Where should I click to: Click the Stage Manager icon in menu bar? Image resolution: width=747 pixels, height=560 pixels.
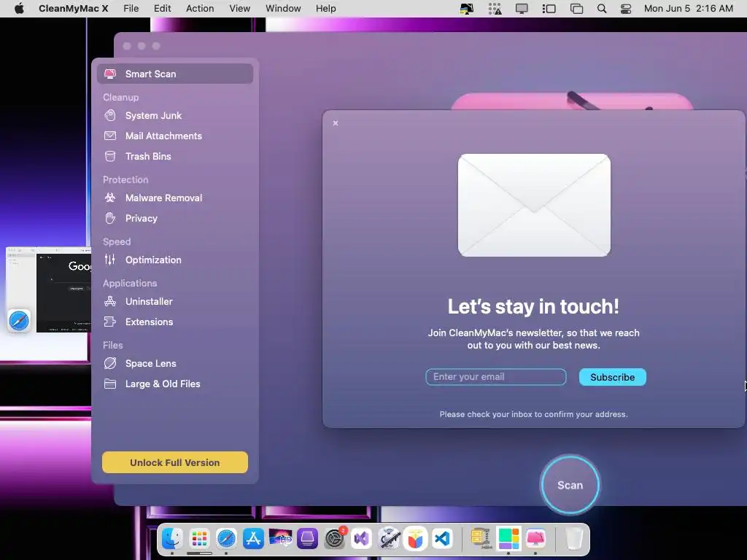click(x=549, y=9)
